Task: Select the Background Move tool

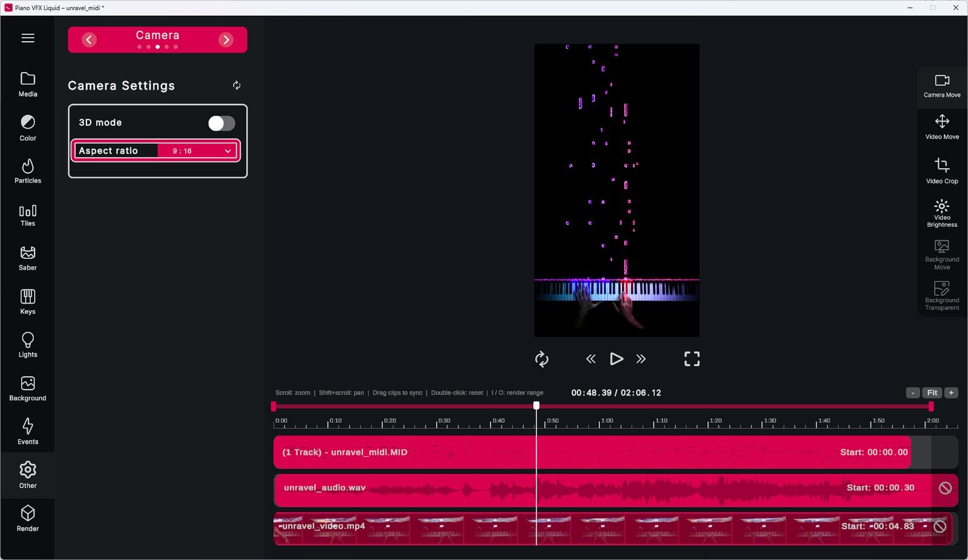Action: [x=942, y=255]
